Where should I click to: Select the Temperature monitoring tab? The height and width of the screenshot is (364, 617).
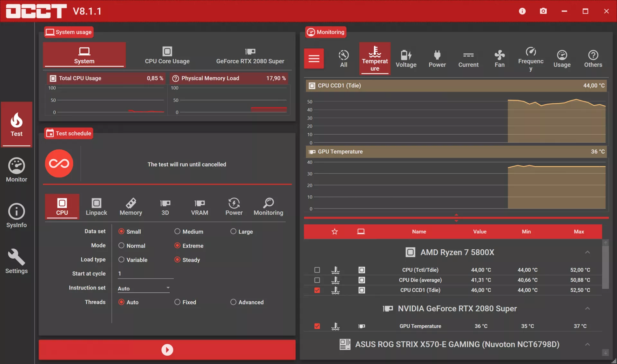(375, 58)
